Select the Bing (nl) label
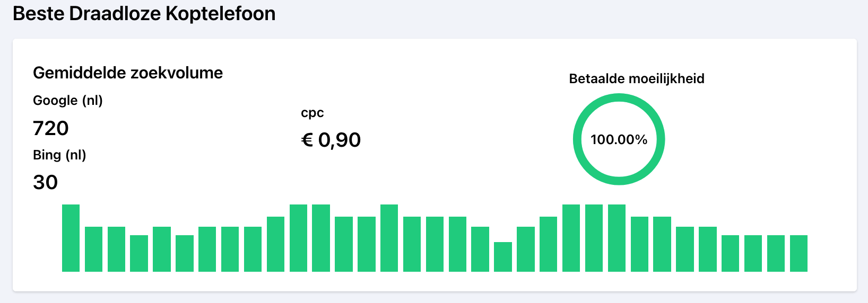Image resolution: width=868 pixels, height=303 pixels. pos(59,155)
